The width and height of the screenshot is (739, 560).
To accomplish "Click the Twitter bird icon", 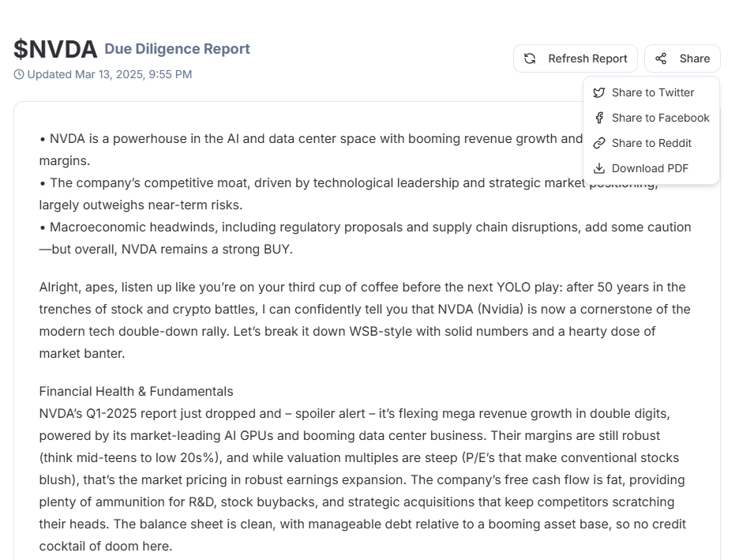I will point(599,92).
